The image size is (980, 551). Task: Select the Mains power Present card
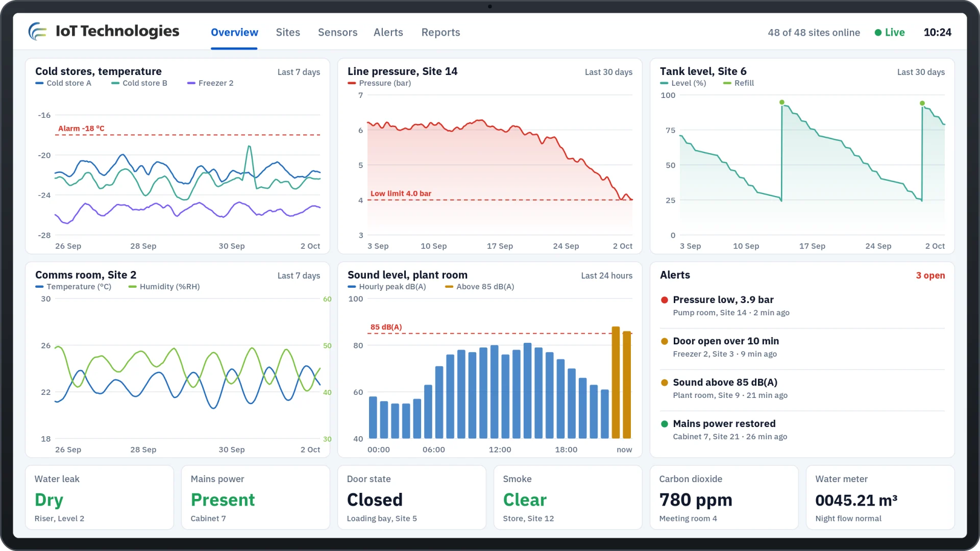click(256, 497)
